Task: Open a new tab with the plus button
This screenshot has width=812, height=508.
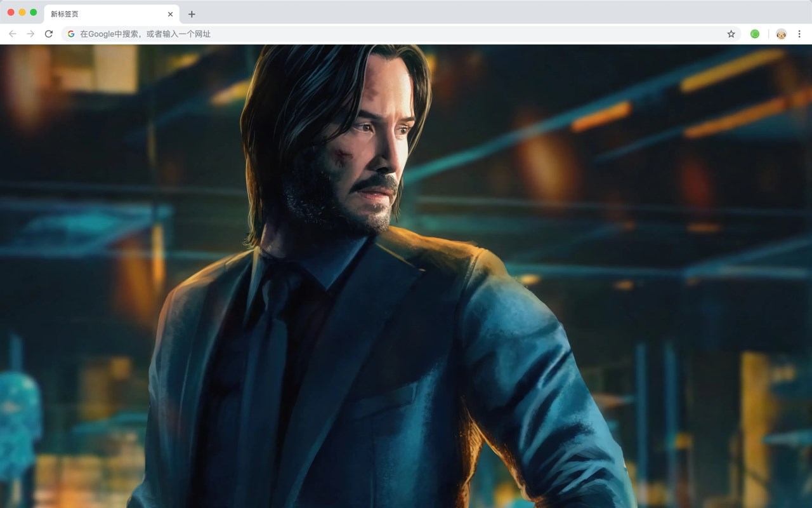Action: point(192,14)
